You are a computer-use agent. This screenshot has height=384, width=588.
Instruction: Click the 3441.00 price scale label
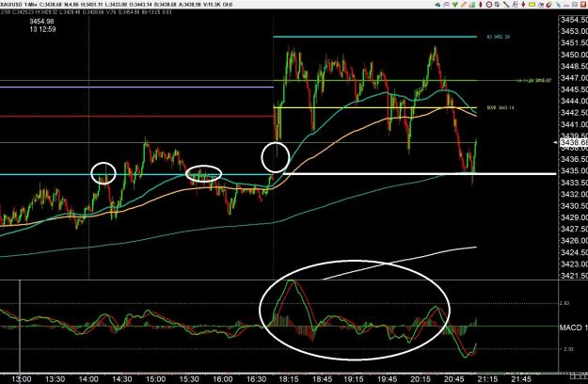tap(574, 124)
